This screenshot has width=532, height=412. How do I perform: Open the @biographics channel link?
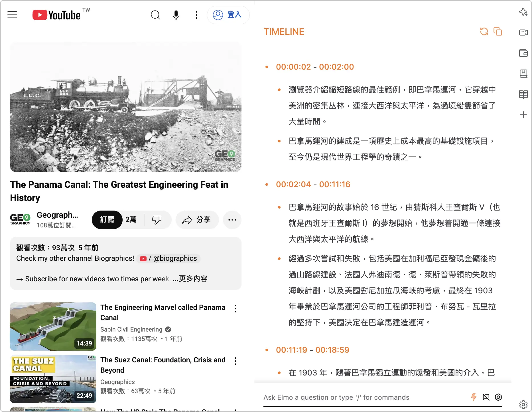[168, 258]
